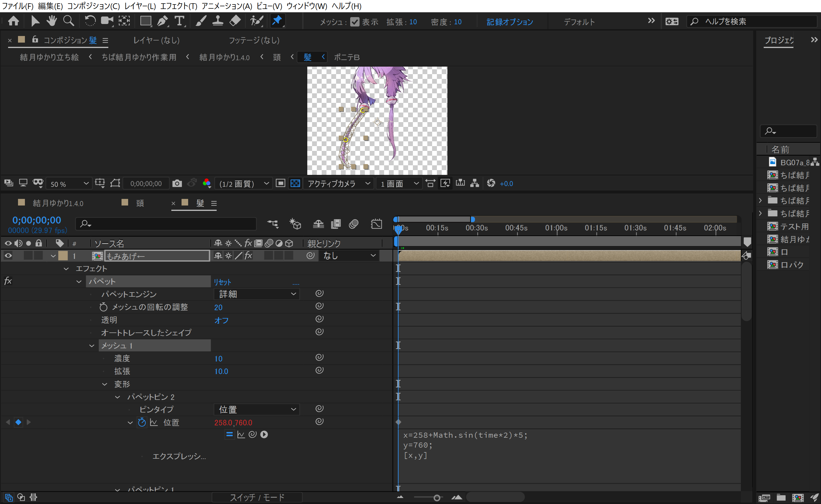Open the ファイル(F) menu
This screenshot has width=821, height=504.
click(x=18, y=6)
